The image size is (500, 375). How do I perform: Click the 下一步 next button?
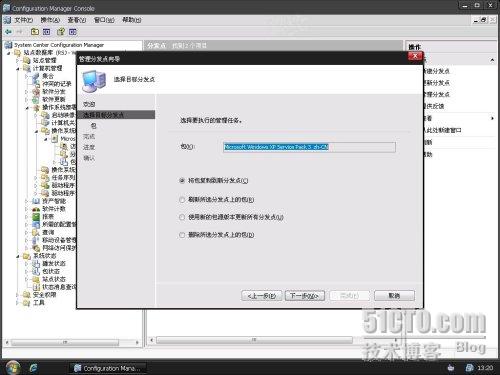(305, 296)
